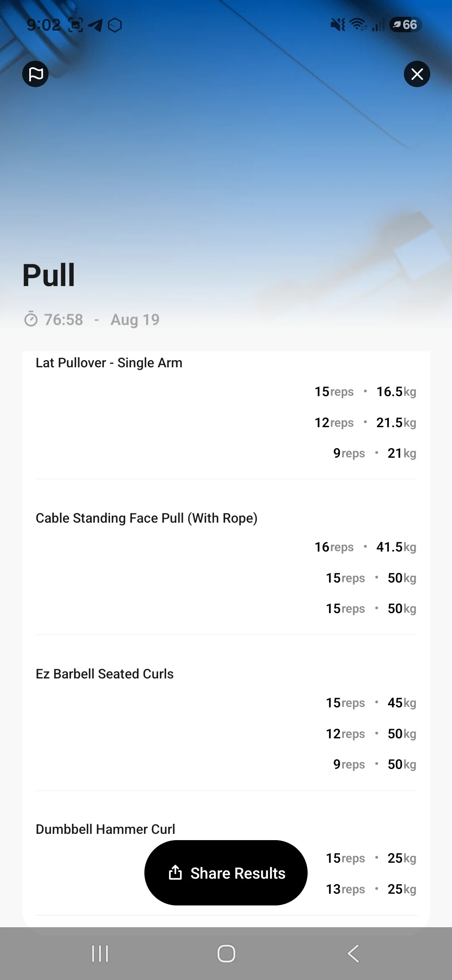Open Cable Standing Face Pull exercise
Viewport: 452px width, 980px height.
(146, 518)
